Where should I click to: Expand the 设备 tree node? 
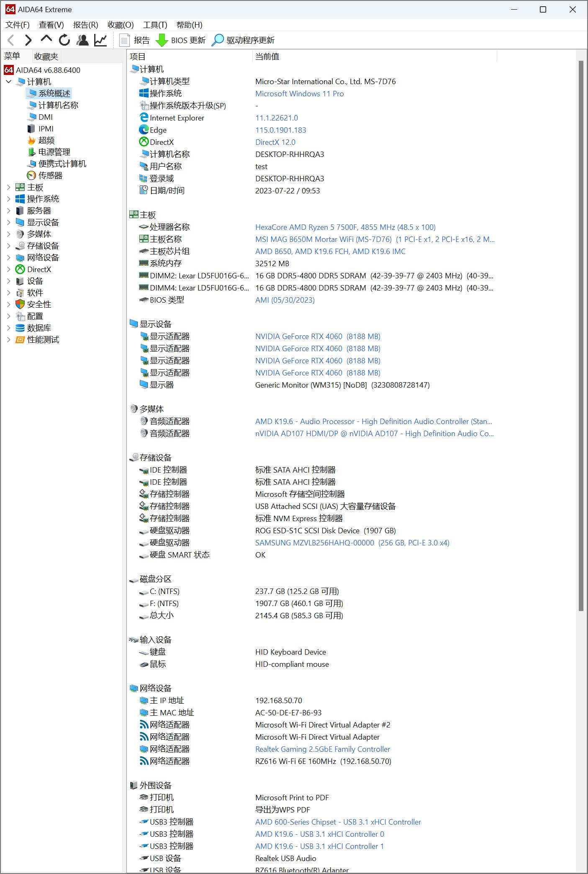click(8, 281)
